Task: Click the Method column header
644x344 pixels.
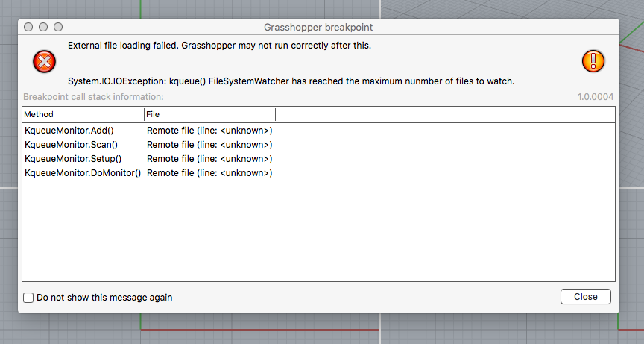Action: point(83,114)
